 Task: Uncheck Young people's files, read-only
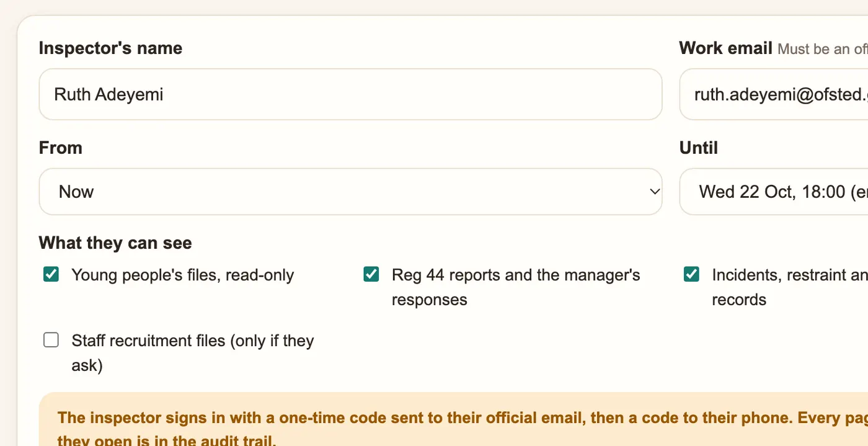coord(51,274)
